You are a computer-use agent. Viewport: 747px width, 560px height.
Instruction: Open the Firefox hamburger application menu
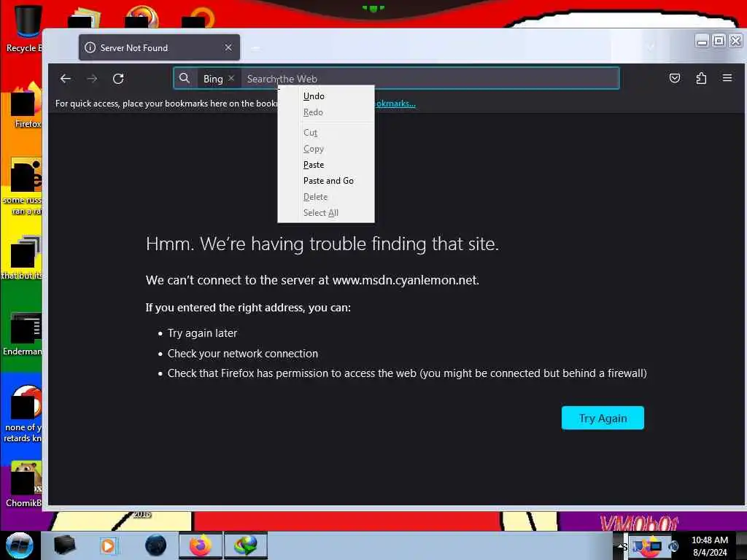pyautogui.click(x=727, y=77)
